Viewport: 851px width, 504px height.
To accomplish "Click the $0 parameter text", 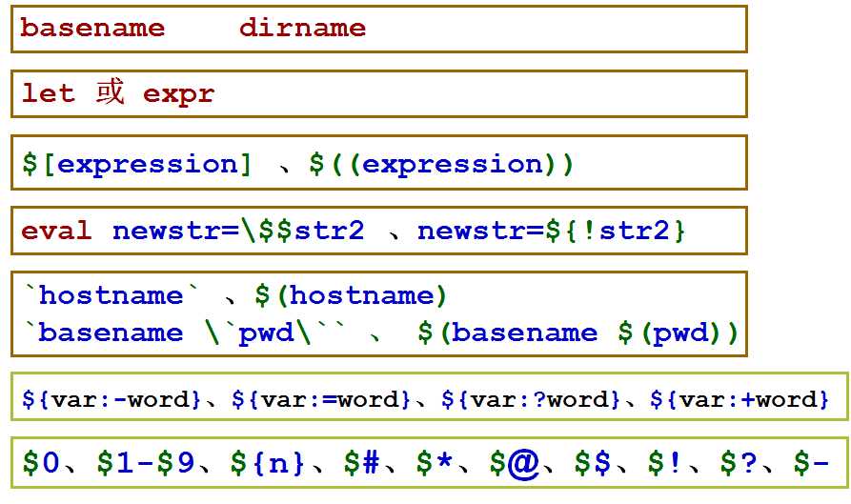I will point(41,463).
